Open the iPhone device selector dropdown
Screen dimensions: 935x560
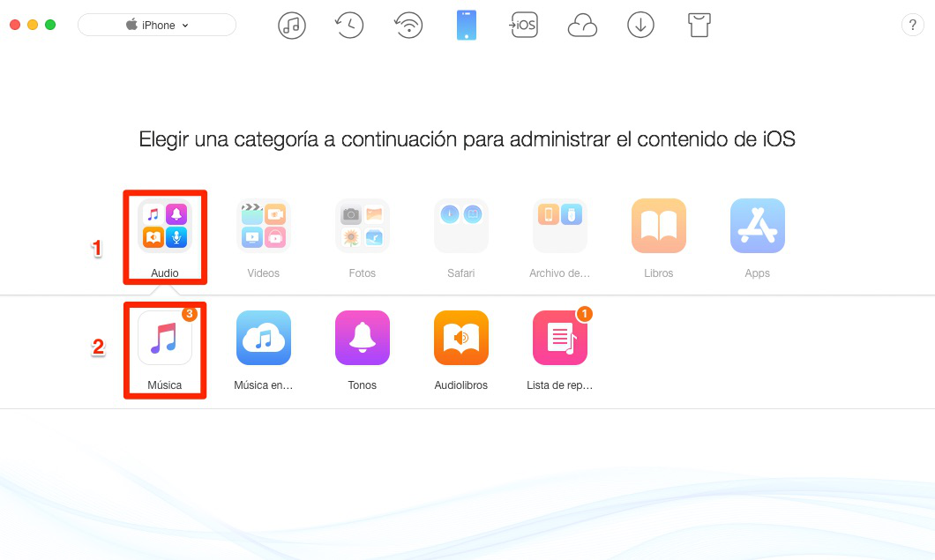coord(157,25)
